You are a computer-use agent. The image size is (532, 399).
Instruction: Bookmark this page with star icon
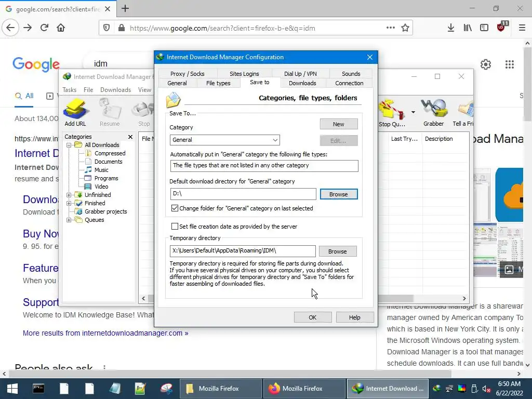(x=405, y=28)
